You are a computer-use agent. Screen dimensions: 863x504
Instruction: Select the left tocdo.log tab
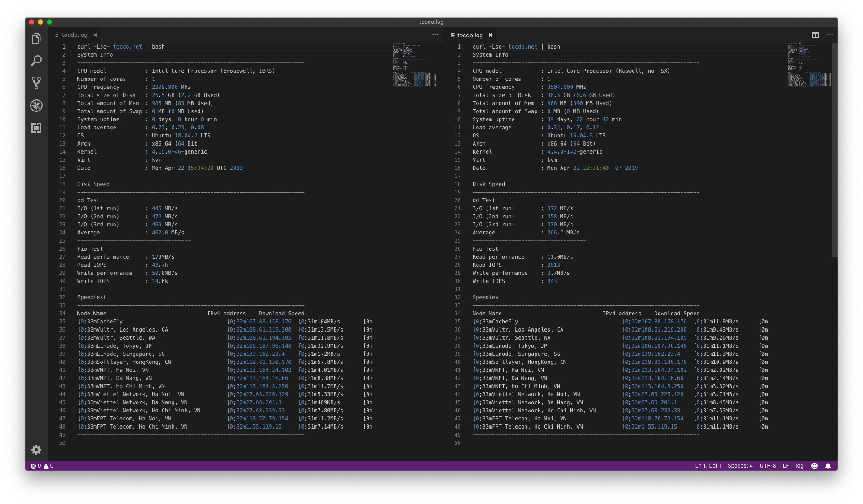pos(75,35)
